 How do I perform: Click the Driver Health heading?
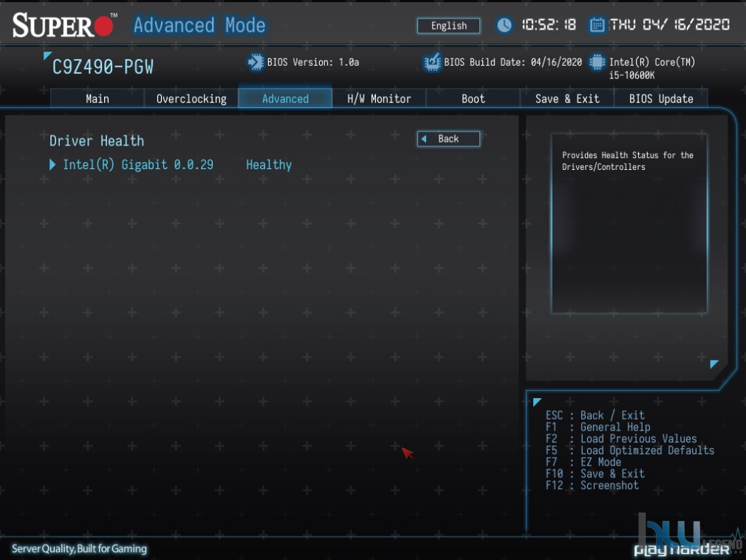(x=97, y=141)
